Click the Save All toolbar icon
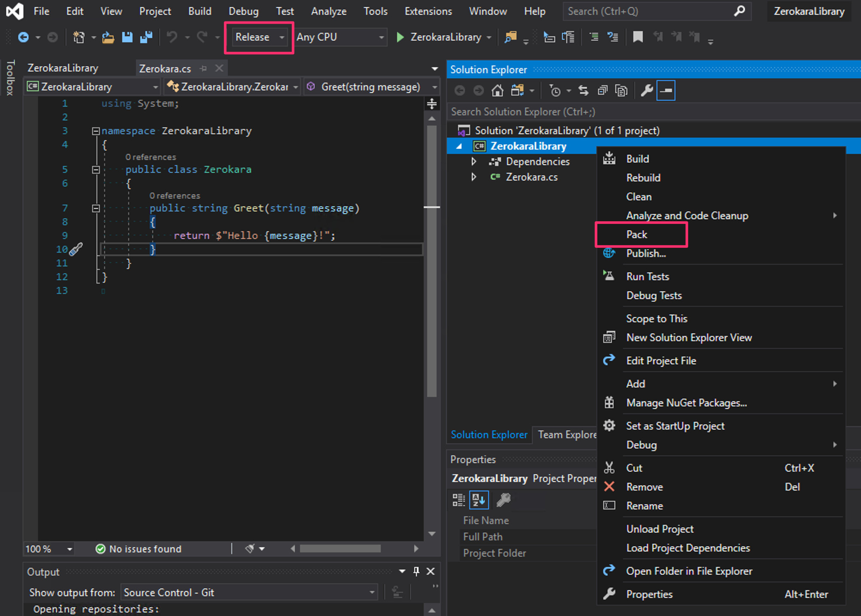 tap(147, 37)
